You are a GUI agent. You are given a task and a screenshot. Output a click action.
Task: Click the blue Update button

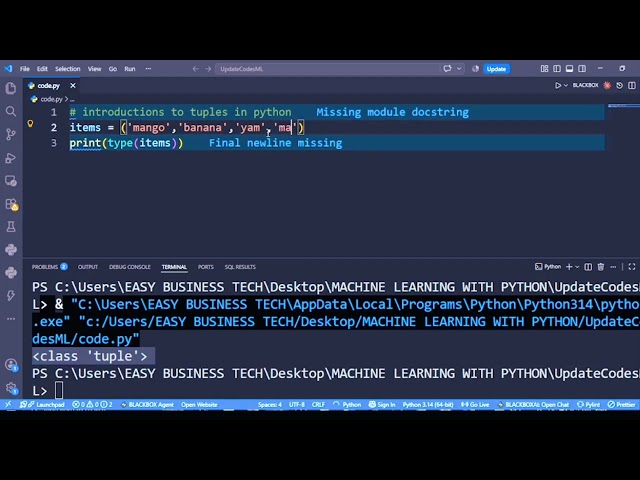[x=496, y=69]
